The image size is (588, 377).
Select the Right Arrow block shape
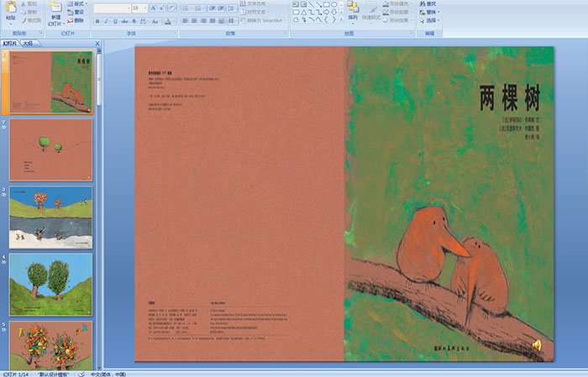326,13
